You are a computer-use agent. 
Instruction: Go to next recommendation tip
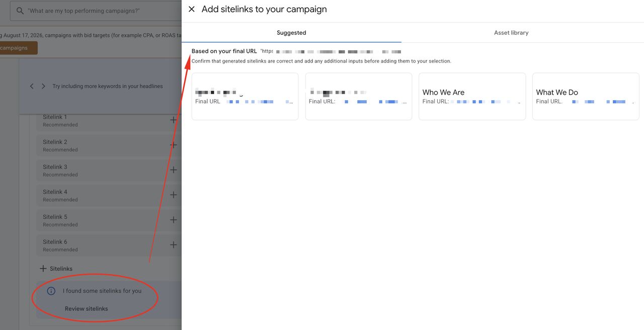(x=43, y=86)
